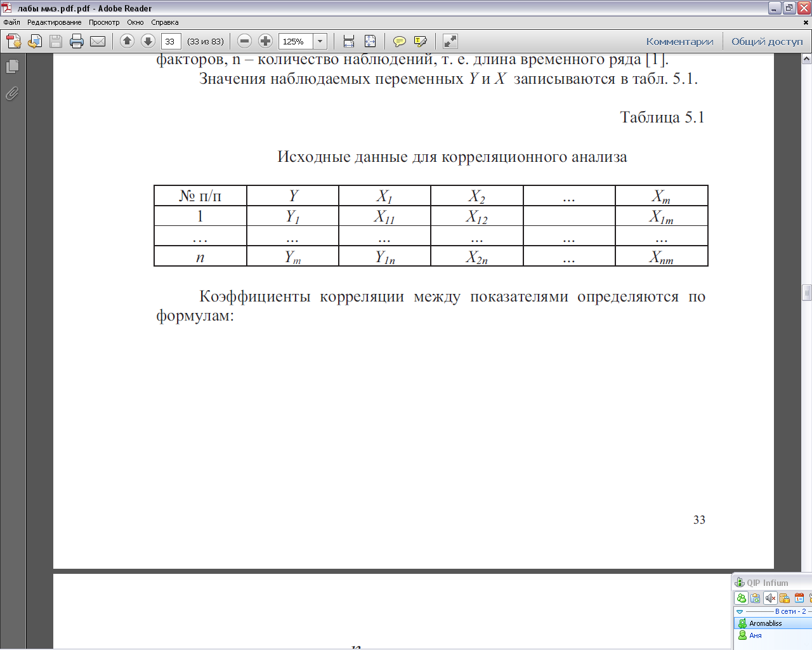812x650 pixels.
Task: Click the envelope email icon
Action: (x=98, y=41)
